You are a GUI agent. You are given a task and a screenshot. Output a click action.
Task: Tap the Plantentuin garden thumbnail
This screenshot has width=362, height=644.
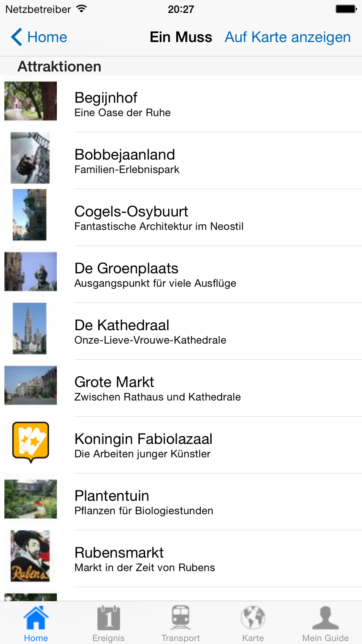pyautogui.click(x=30, y=499)
